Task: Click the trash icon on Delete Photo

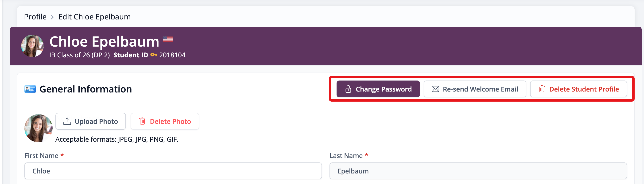Action: [x=142, y=121]
